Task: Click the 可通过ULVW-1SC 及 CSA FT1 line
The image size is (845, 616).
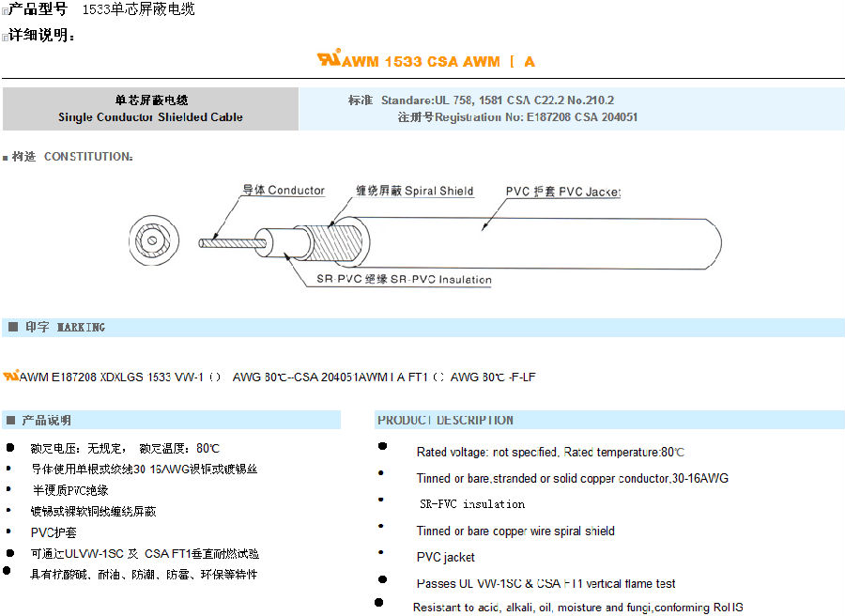Action: pos(145,553)
